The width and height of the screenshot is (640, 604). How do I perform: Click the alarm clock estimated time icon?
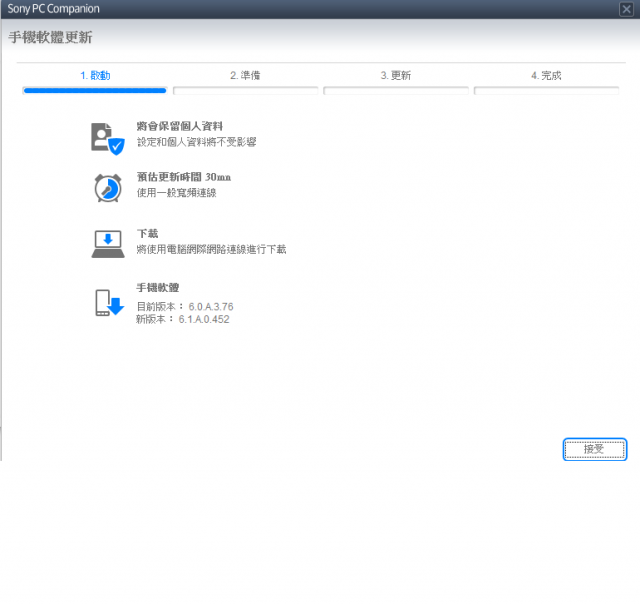click(x=108, y=188)
